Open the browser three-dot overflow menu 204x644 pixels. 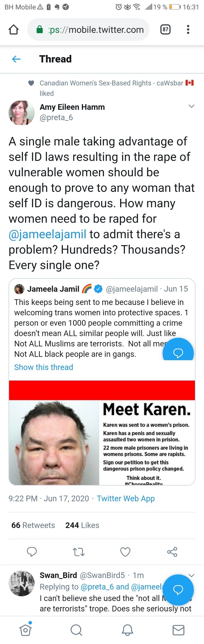coord(188,30)
